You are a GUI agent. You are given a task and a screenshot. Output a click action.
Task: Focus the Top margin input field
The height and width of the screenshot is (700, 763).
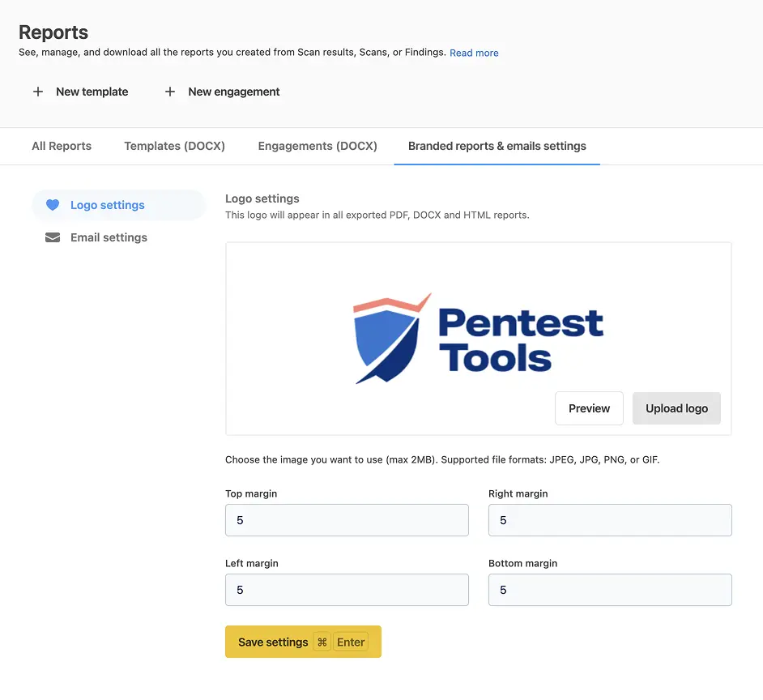[347, 520]
